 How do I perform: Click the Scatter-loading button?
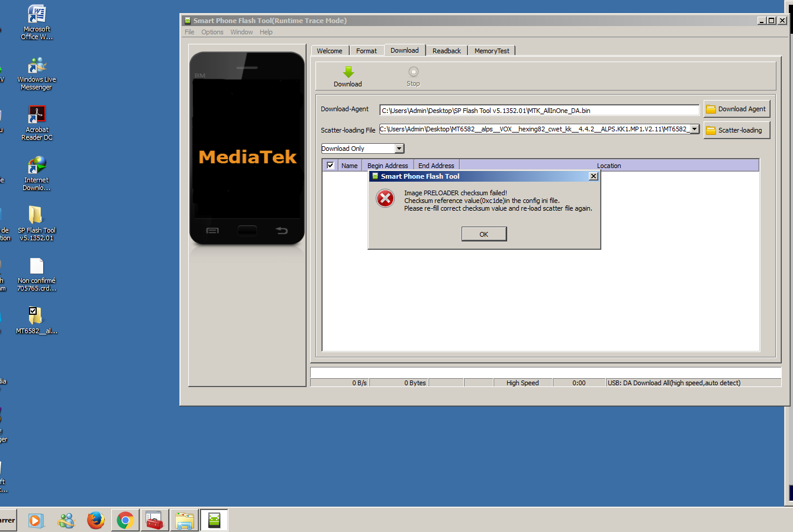click(736, 130)
